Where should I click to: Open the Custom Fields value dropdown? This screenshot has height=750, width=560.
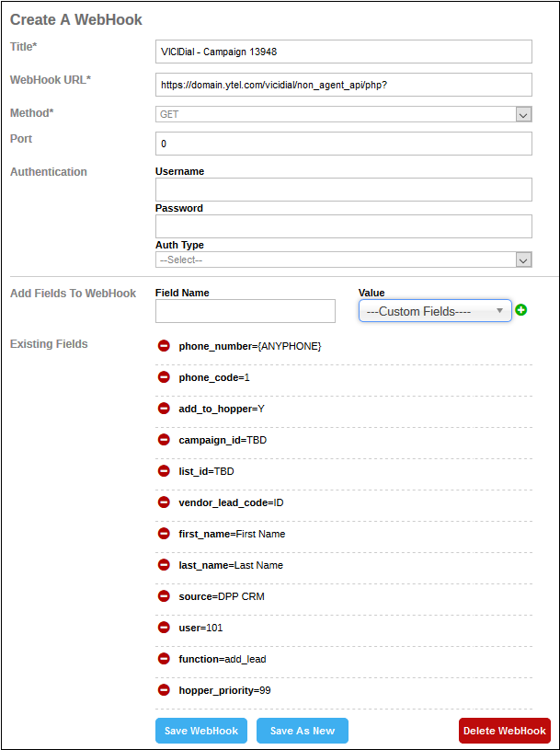point(435,311)
